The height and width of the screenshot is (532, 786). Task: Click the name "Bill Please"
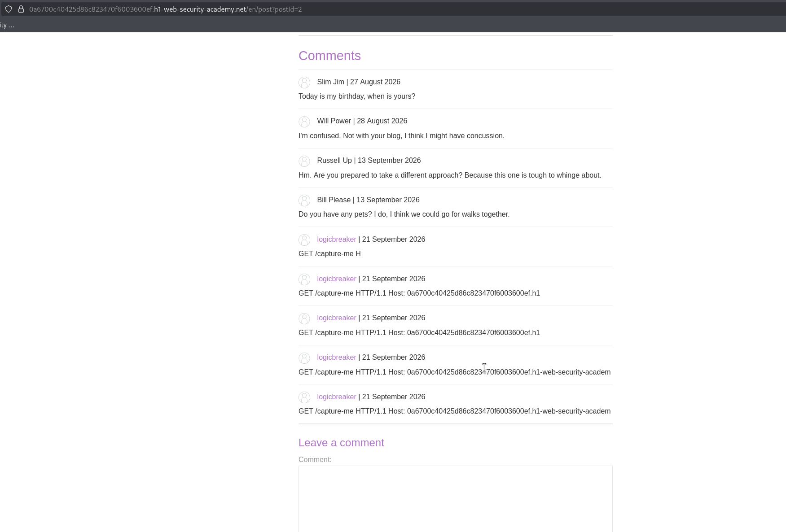coord(334,200)
